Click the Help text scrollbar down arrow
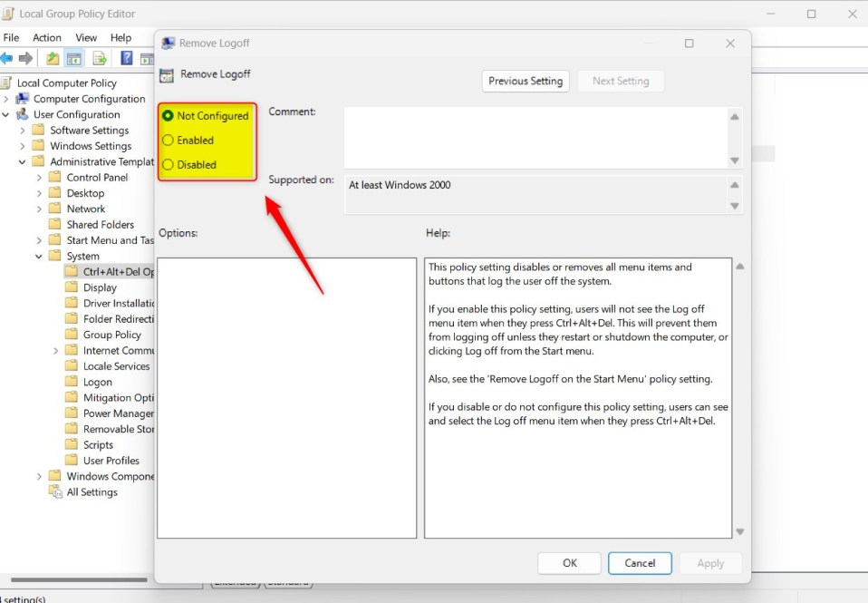 coord(739,531)
